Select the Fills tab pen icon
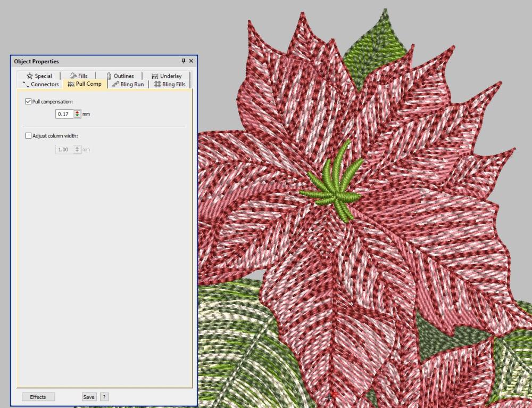Screen dimensions: 532x408 pyautogui.click(x=72, y=76)
